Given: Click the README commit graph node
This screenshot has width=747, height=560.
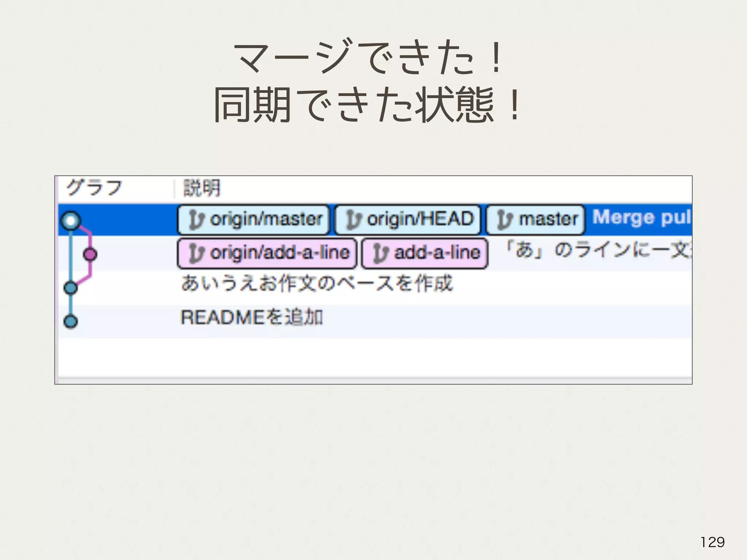Looking at the screenshot, I should point(71,322).
